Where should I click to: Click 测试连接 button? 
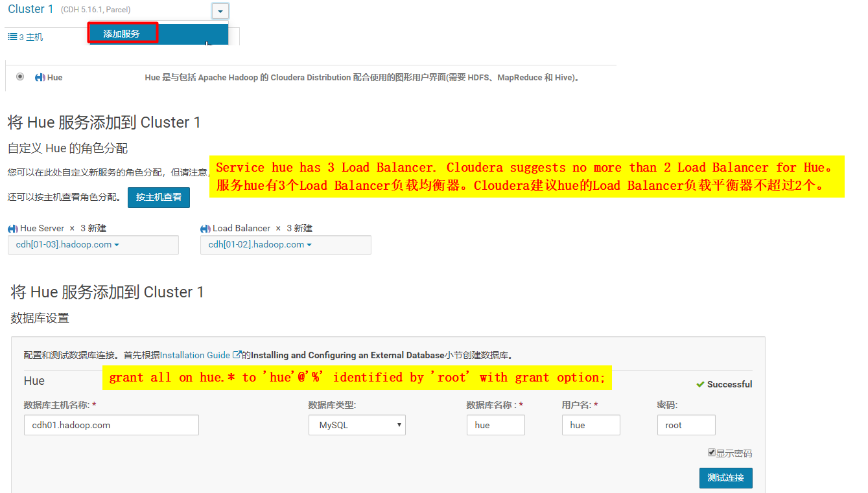click(x=725, y=478)
